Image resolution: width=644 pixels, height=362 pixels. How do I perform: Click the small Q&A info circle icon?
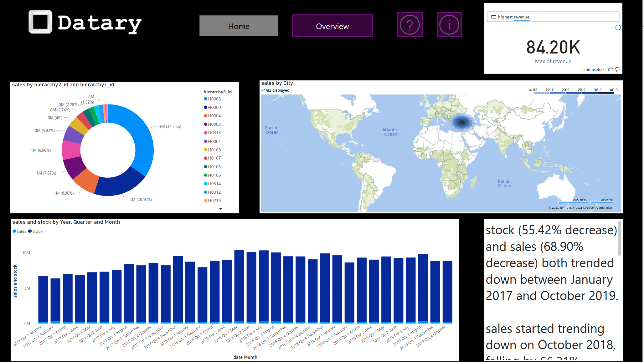click(x=618, y=28)
